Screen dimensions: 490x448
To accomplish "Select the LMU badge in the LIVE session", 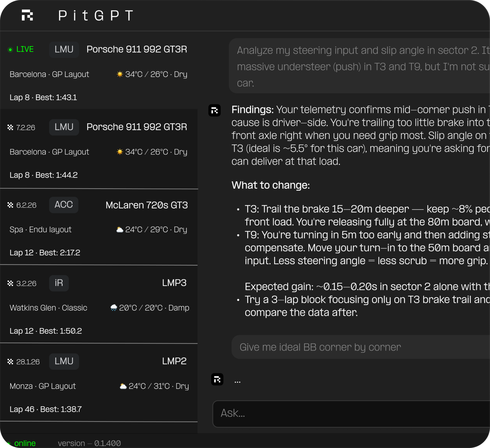I will pyautogui.click(x=64, y=50).
